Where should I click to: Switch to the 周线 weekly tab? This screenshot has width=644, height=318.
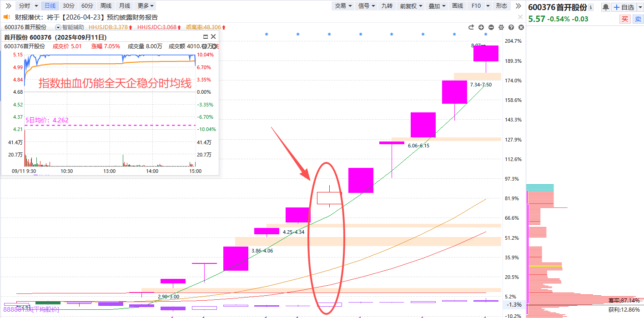tap(106, 6)
